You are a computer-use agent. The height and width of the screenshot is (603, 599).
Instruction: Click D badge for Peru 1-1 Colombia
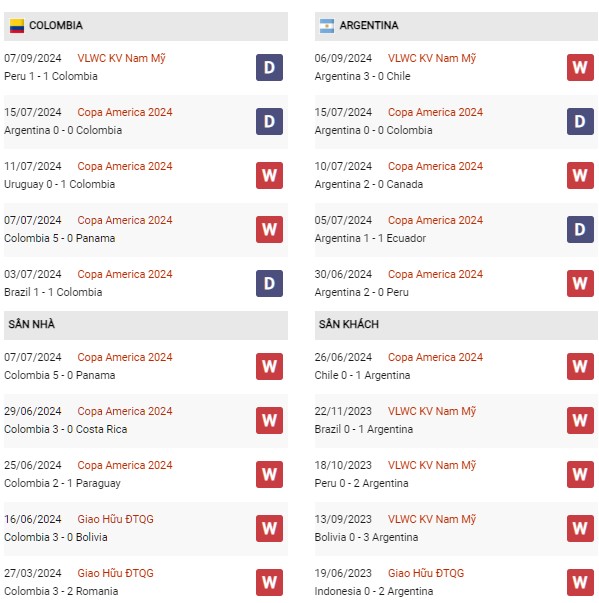[269, 68]
